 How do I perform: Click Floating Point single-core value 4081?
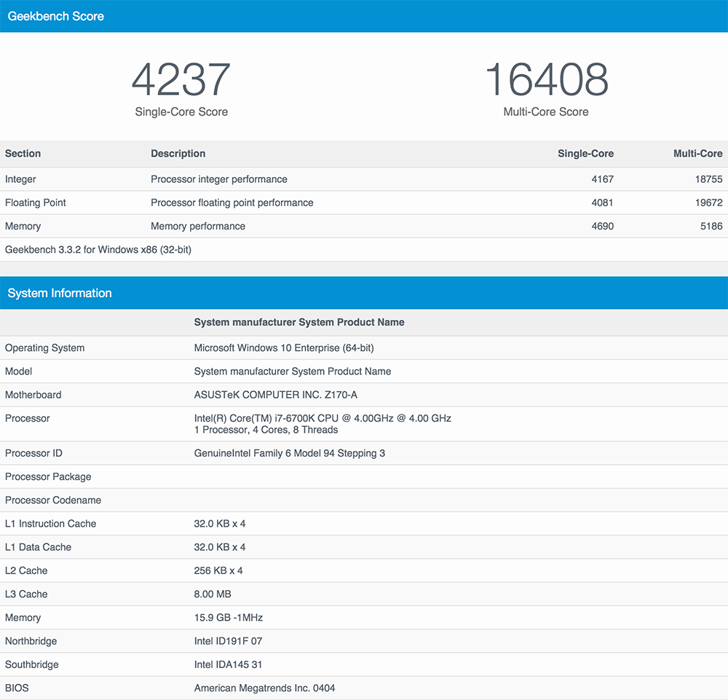603,203
